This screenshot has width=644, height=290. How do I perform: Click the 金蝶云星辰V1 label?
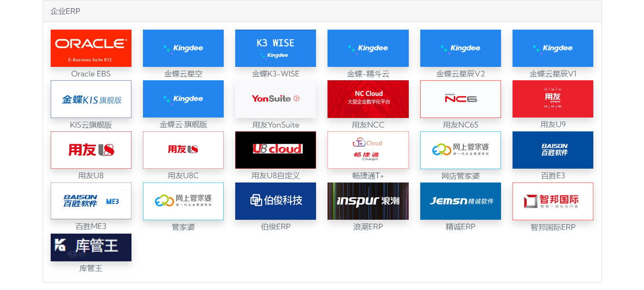coord(553,74)
